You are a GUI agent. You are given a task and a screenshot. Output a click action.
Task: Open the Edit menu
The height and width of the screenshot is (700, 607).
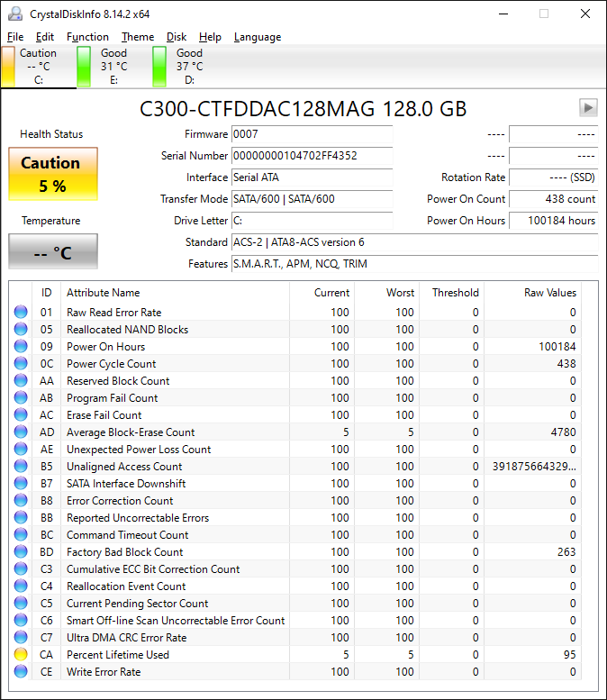coord(45,37)
